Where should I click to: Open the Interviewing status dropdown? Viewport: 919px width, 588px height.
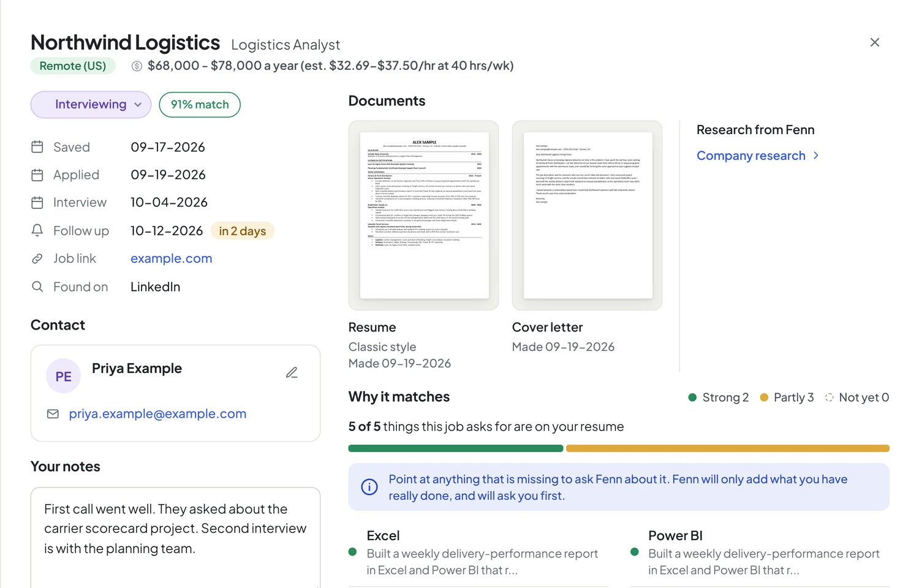pos(91,105)
